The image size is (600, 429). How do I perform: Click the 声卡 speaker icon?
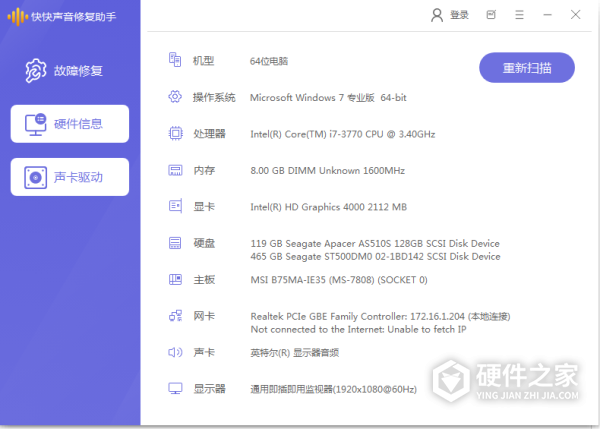(175, 352)
